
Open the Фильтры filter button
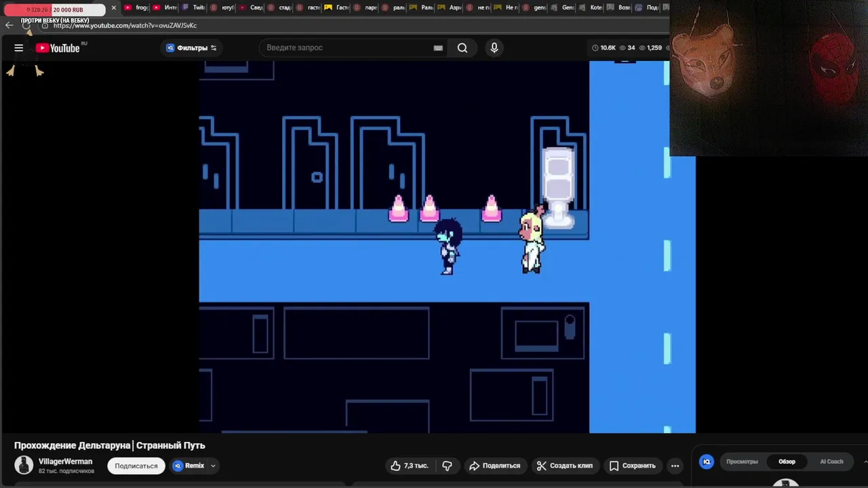click(x=191, y=48)
